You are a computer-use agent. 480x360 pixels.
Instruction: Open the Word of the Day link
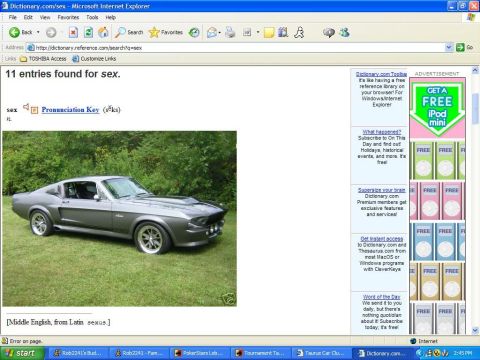382,297
